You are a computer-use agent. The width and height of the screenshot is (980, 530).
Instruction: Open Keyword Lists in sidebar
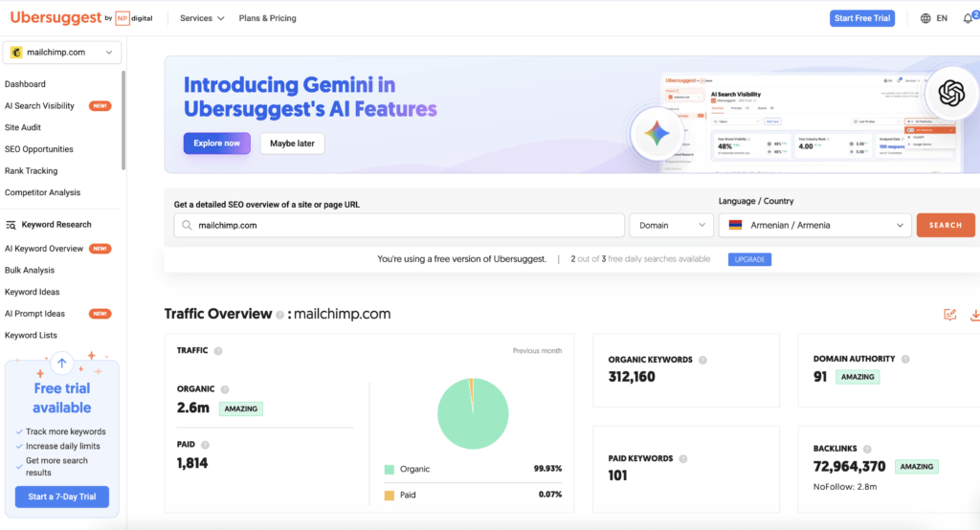coord(31,336)
